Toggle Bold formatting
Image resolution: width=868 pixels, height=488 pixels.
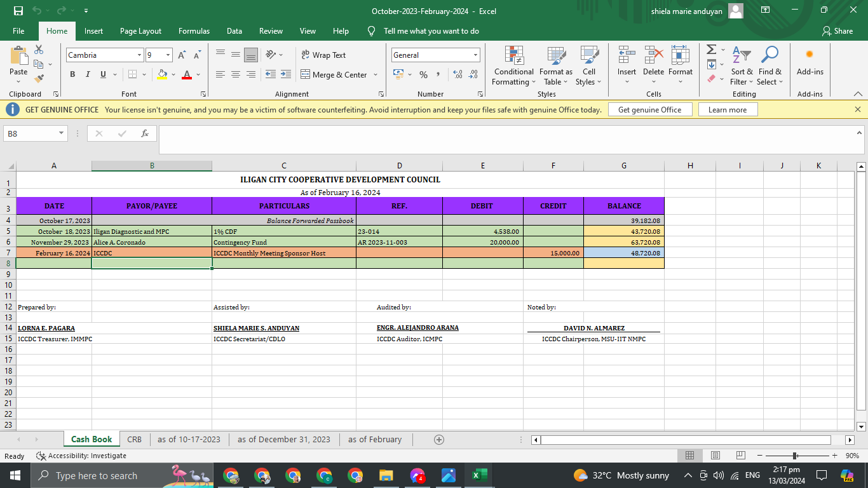tap(72, 74)
